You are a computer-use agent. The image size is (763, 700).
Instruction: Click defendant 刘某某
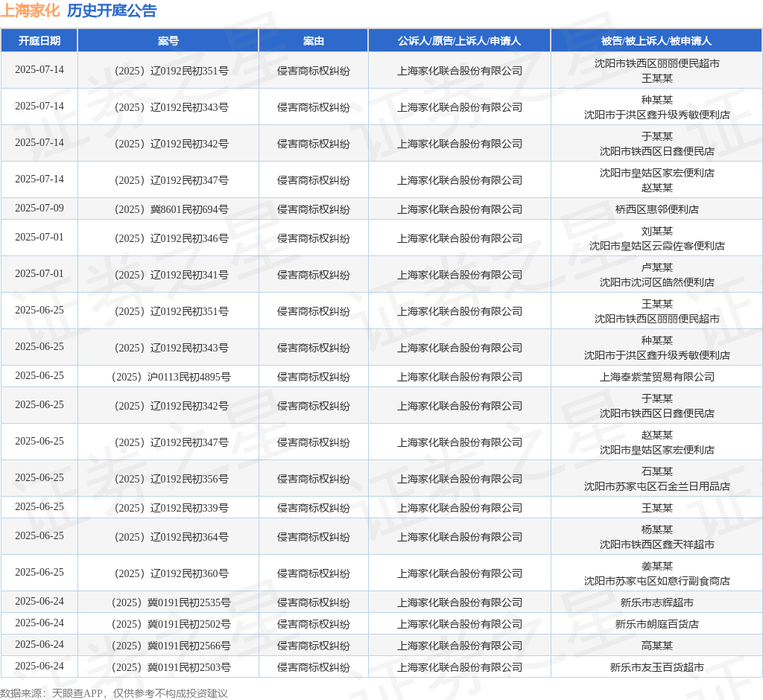point(657,231)
